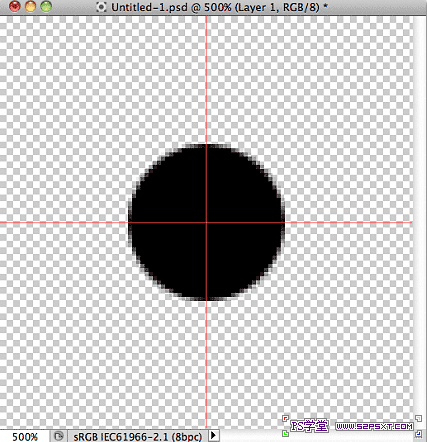The image size is (427, 442).
Task: Click the yellow minimize window button
Action: tap(31, 6)
